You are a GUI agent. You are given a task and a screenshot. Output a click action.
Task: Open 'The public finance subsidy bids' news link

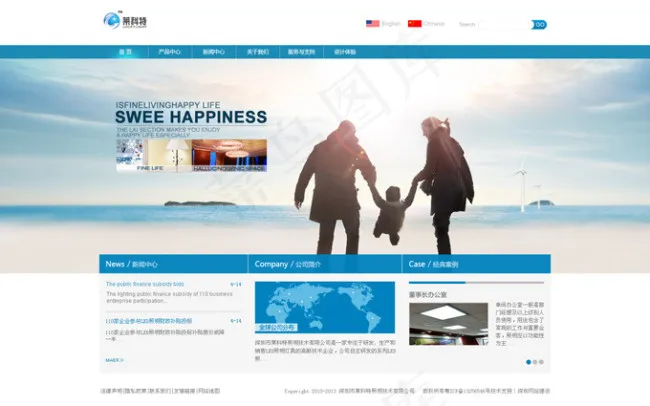point(145,284)
